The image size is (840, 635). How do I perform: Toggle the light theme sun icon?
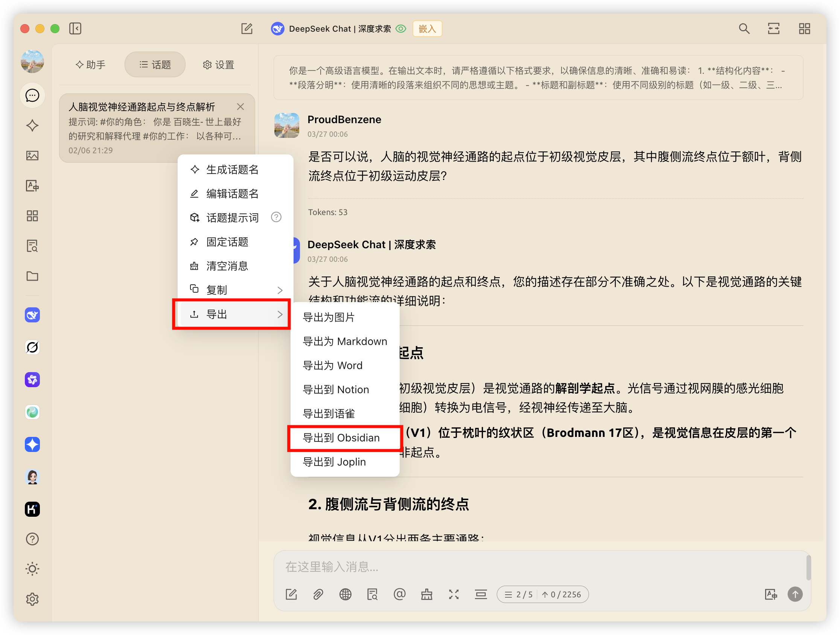tap(32, 569)
